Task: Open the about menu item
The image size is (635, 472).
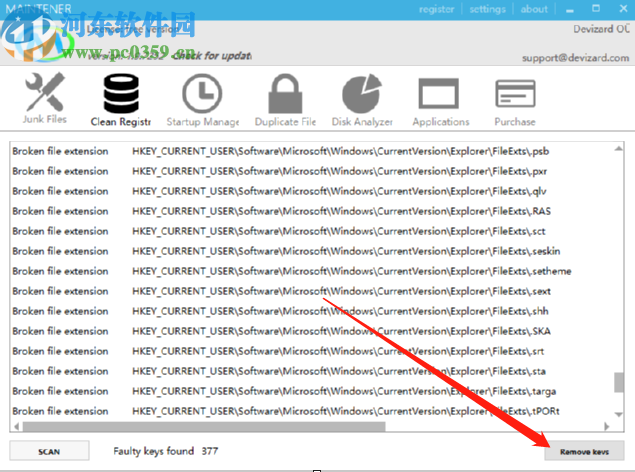Action: coord(534,9)
